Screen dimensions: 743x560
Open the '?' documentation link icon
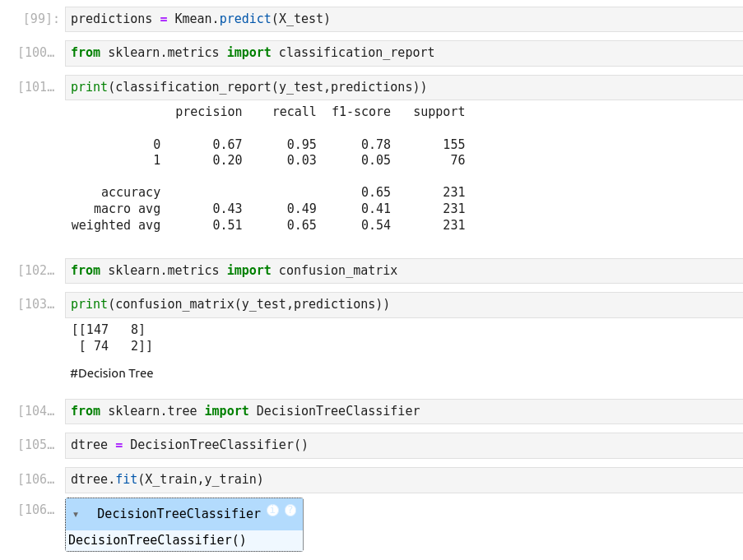click(290, 511)
